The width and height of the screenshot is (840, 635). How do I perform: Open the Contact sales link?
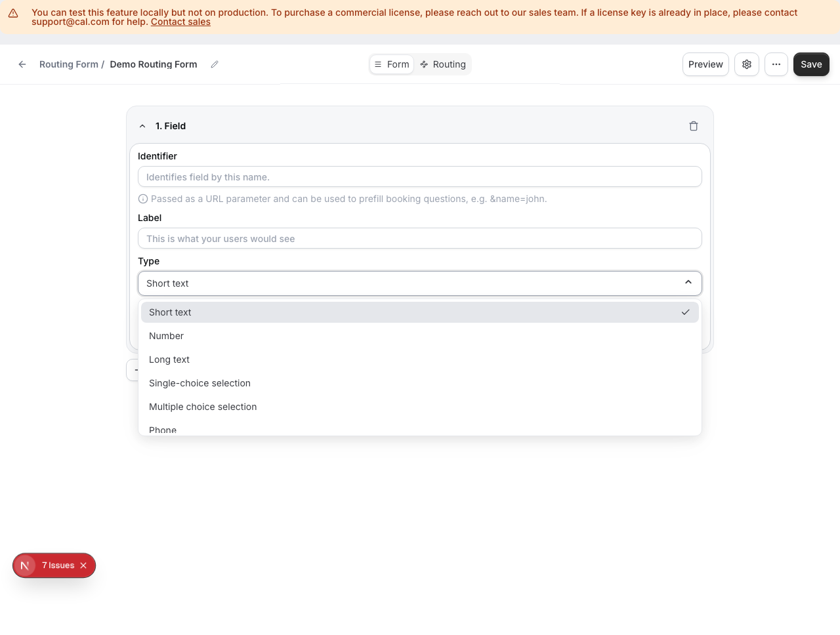pyautogui.click(x=180, y=22)
